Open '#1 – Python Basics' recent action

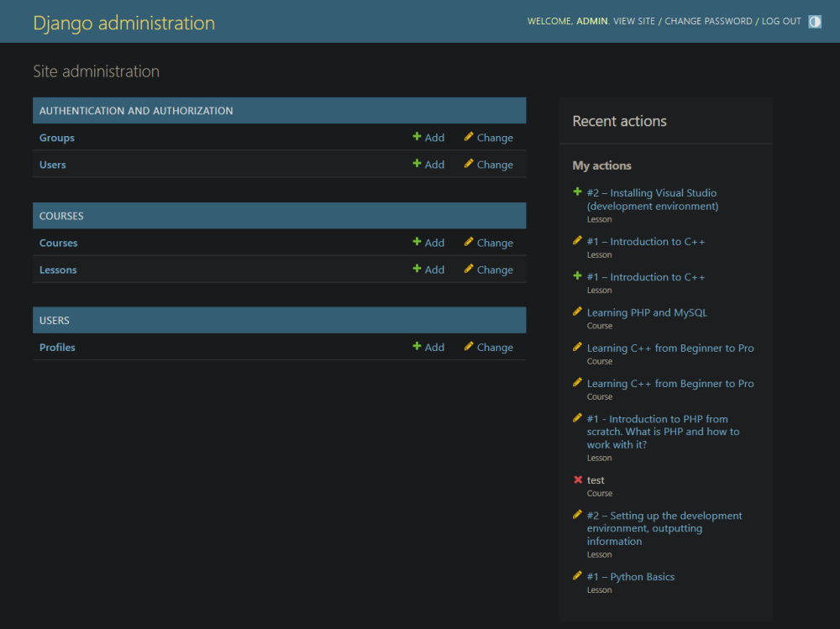click(631, 576)
